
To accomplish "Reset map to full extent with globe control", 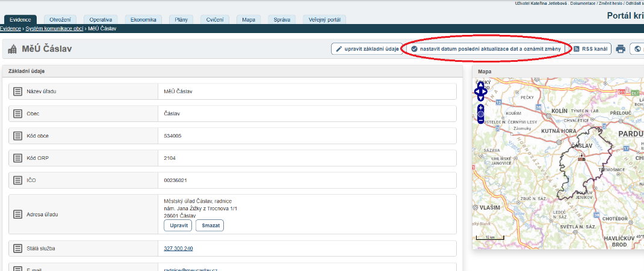I will [x=480, y=114].
